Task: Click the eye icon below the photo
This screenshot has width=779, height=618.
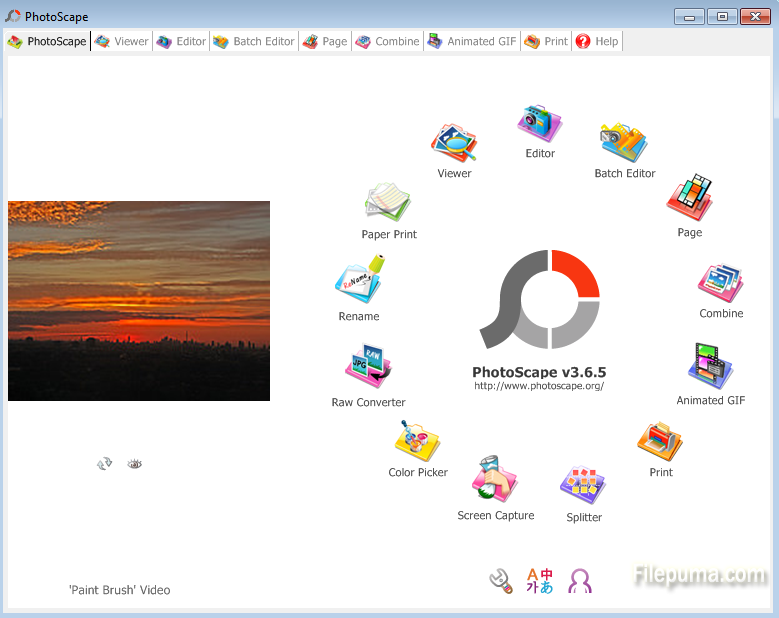Action: [x=135, y=464]
